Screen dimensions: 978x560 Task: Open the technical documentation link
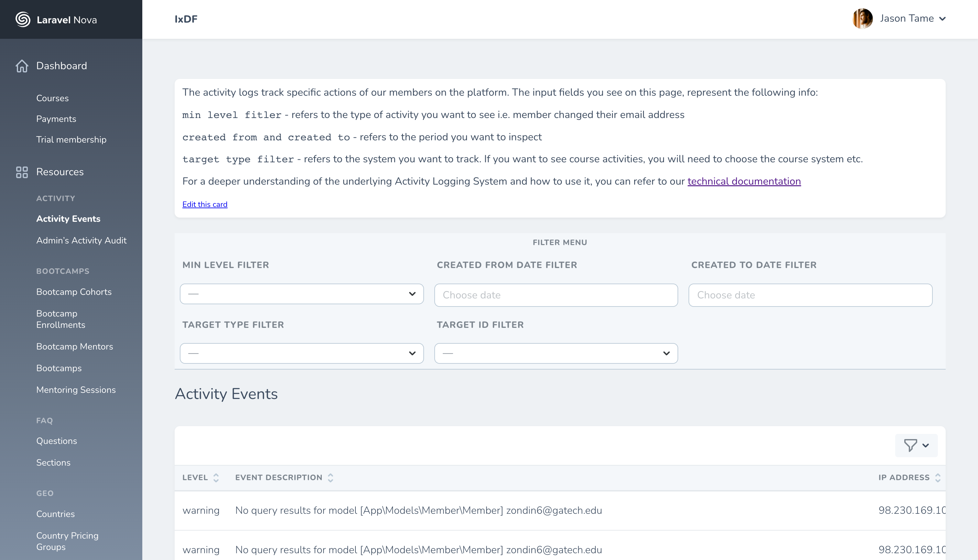pos(744,181)
